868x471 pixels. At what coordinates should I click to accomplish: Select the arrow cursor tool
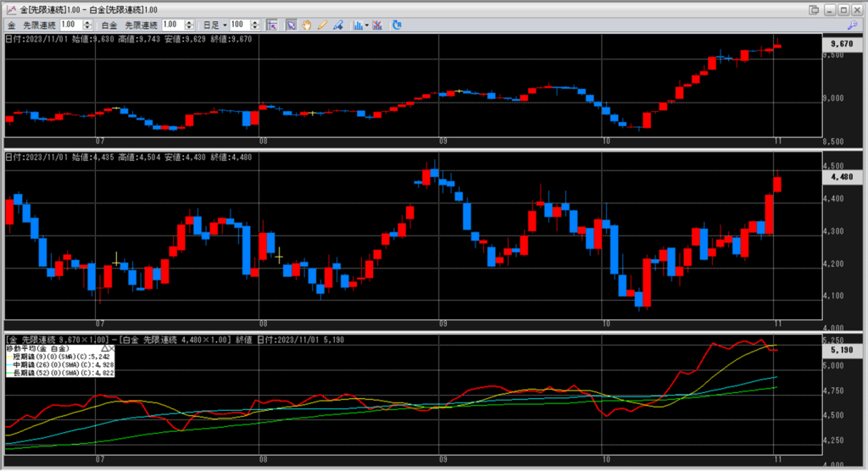point(291,25)
